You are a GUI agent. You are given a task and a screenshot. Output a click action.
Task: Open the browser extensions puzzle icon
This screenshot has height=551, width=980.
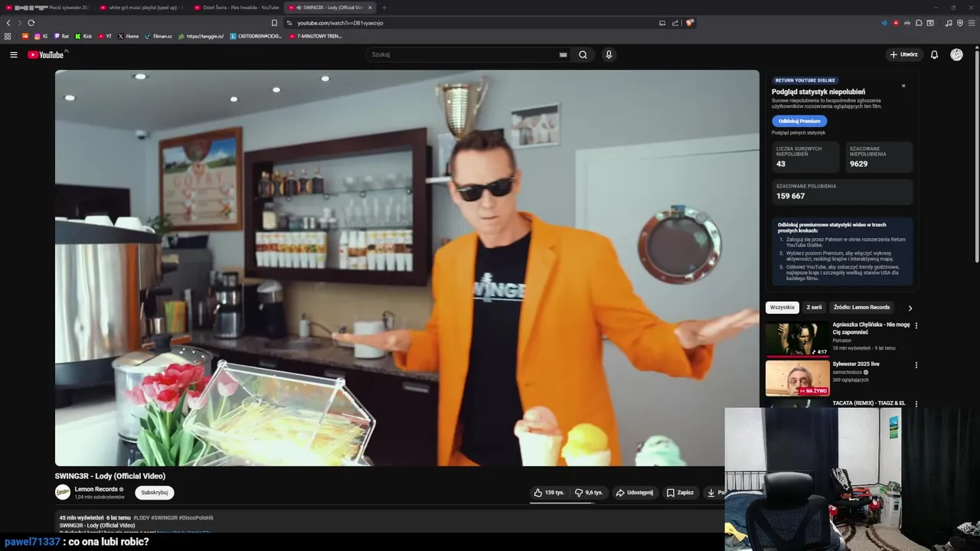[x=919, y=23]
